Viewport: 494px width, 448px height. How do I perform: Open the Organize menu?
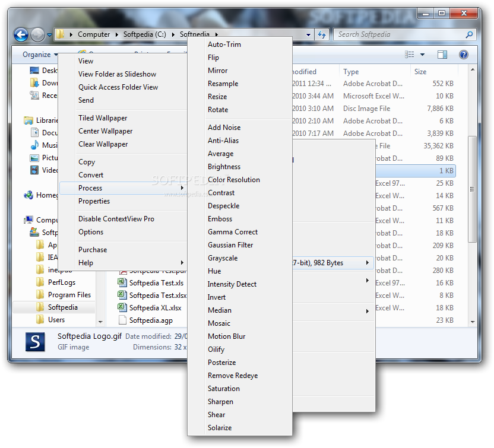(40, 55)
